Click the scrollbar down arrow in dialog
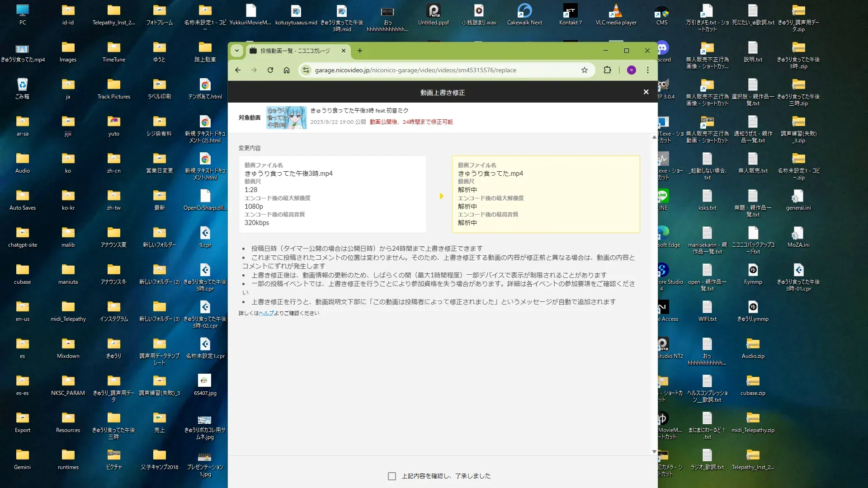Viewport: 868px width, 488px height. (654, 451)
